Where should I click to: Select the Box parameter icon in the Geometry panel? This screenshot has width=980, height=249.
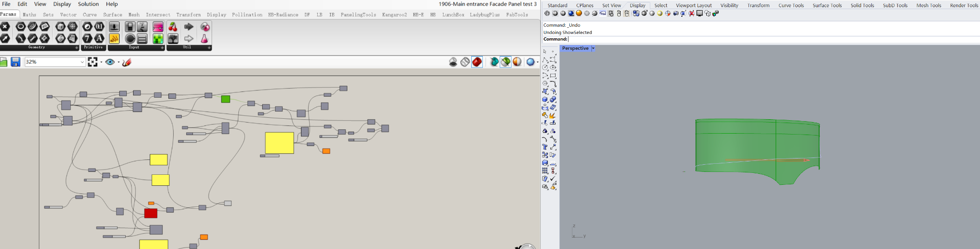(x=60, y=27)
